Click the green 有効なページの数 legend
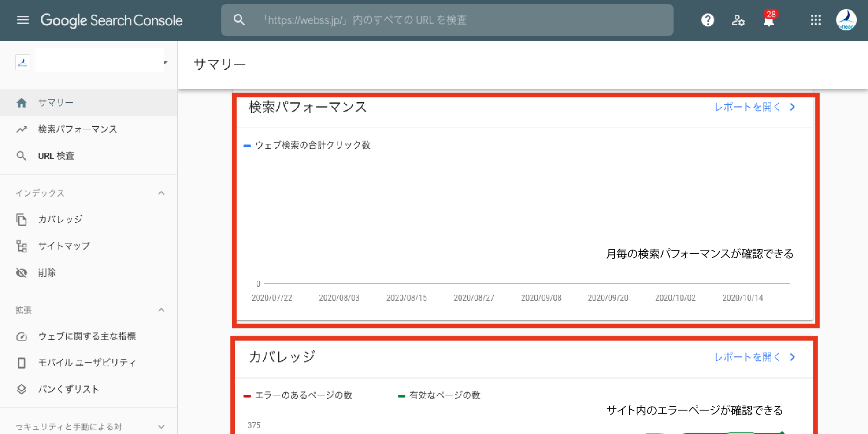 click(x=440, y=395)
